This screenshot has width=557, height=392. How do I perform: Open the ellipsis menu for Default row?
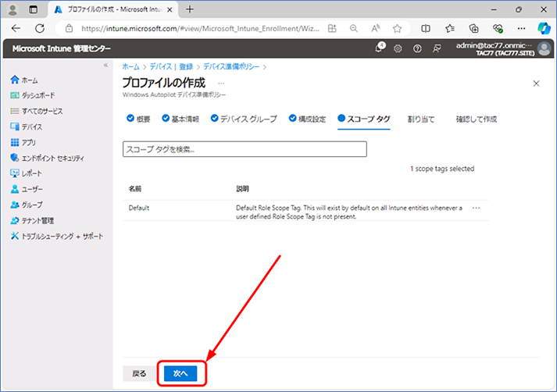(x=477, y=208)
